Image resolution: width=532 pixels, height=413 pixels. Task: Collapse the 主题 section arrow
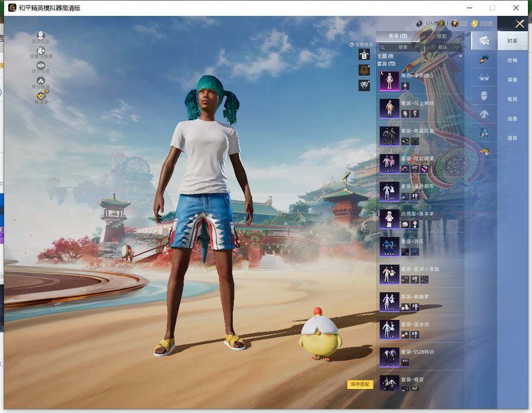[x=460, y=56]
